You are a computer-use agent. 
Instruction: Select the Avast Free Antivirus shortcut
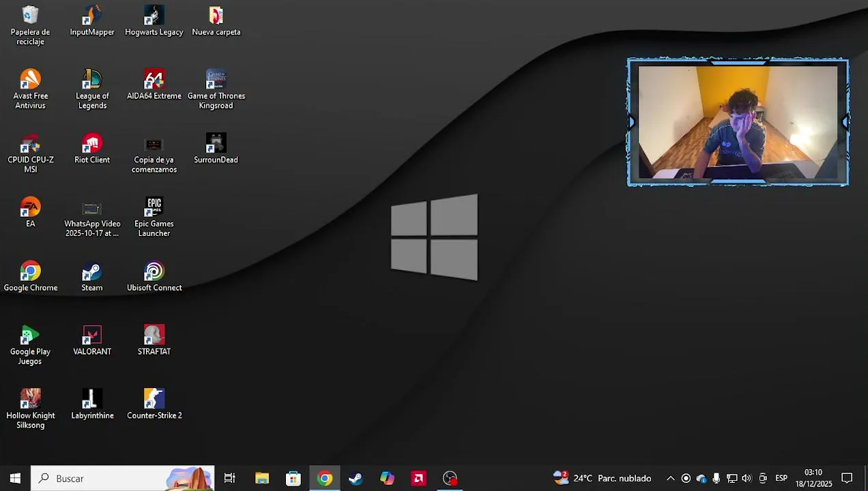(x=30, y=89)
